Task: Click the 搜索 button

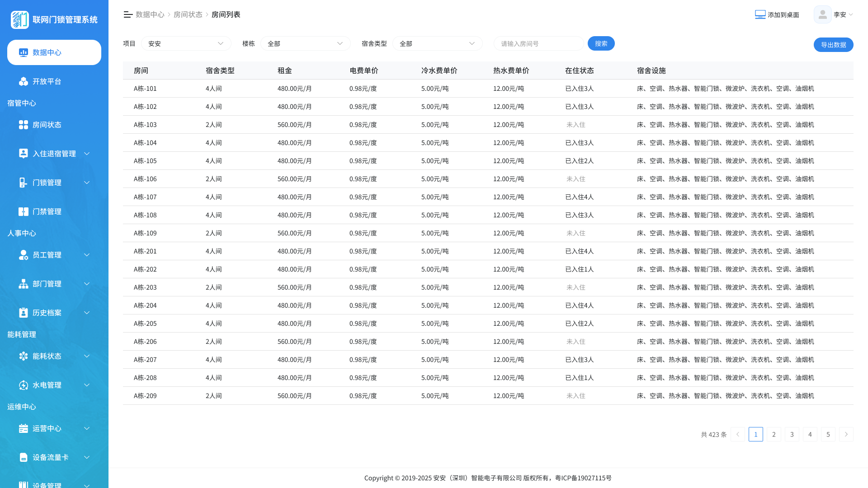Action: click(x=601, y=43)
